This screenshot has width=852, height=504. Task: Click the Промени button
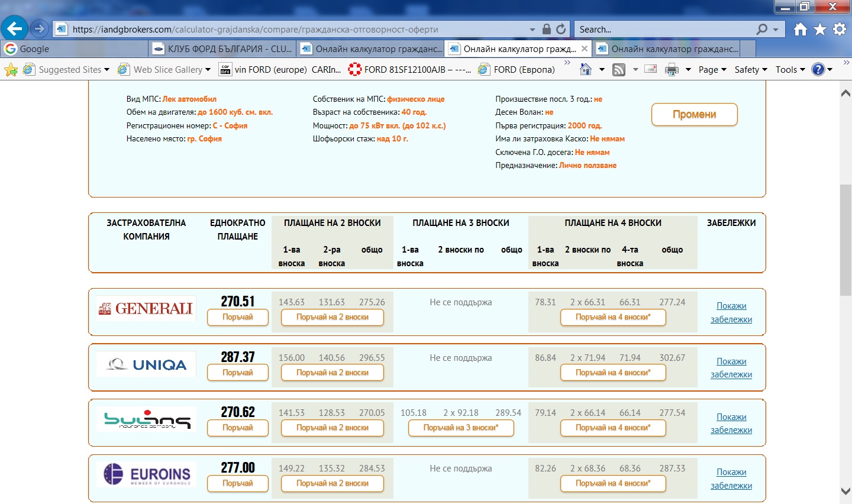(x=694, y=114)
